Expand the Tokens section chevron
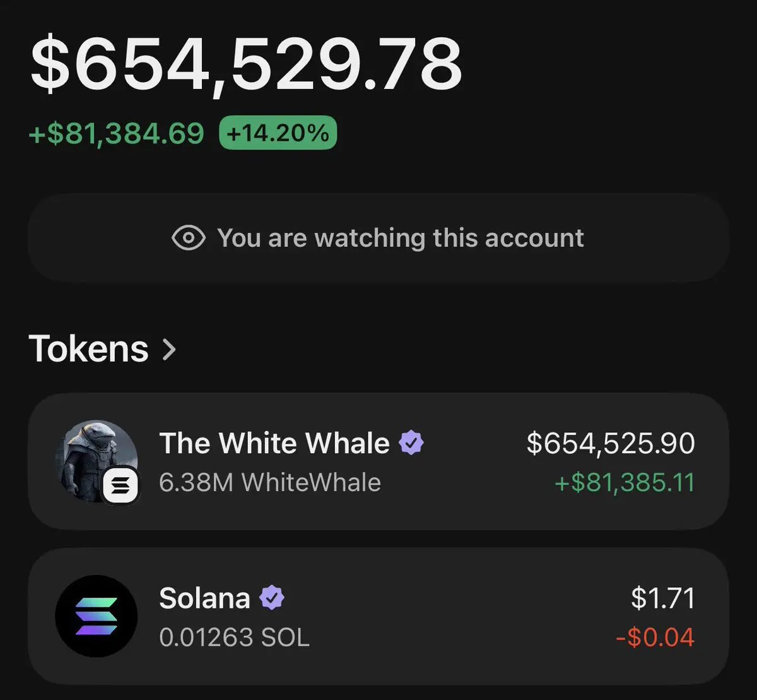Viewport: 757px width, 700px height. point(168,349)
